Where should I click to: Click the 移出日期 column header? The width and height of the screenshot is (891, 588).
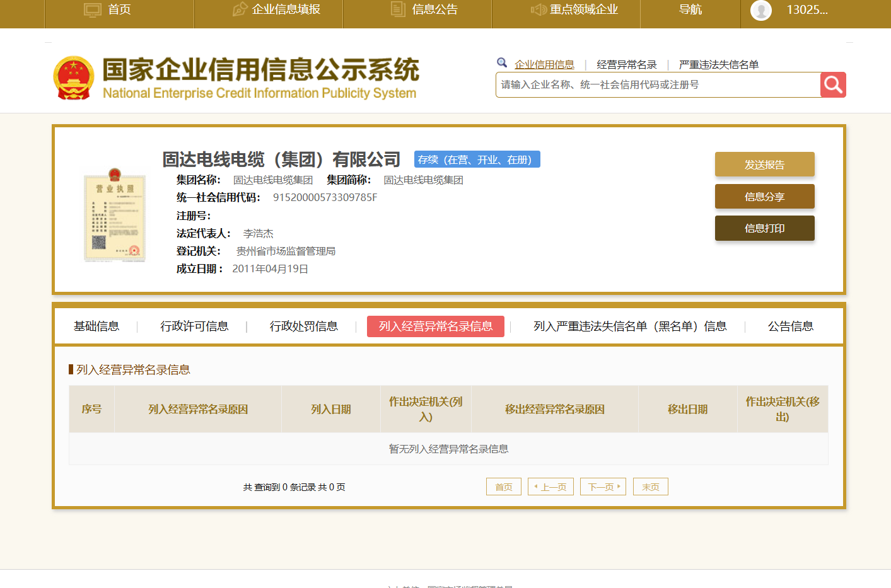click(688, 409)
